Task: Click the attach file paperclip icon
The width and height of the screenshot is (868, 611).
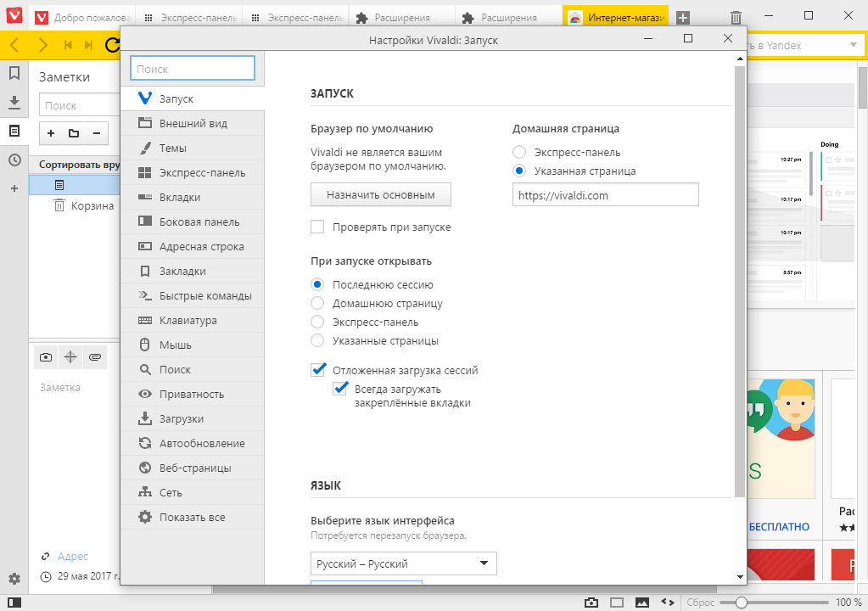Action: tap(94, 357)
